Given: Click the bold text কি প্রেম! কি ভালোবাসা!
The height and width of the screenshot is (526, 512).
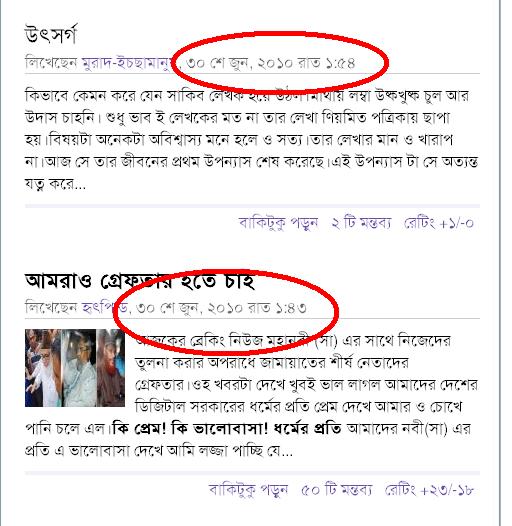Looking at the screenshot, I should (190, 428).
